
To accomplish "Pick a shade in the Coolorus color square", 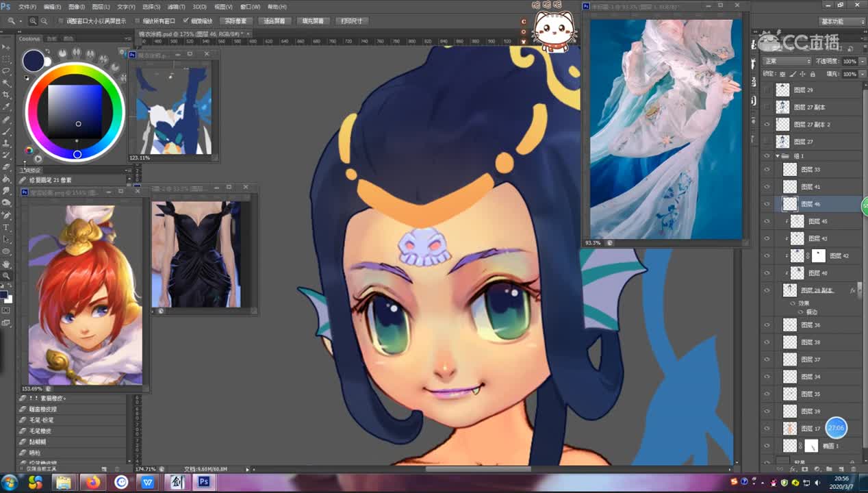I will (x=75, y=112).
